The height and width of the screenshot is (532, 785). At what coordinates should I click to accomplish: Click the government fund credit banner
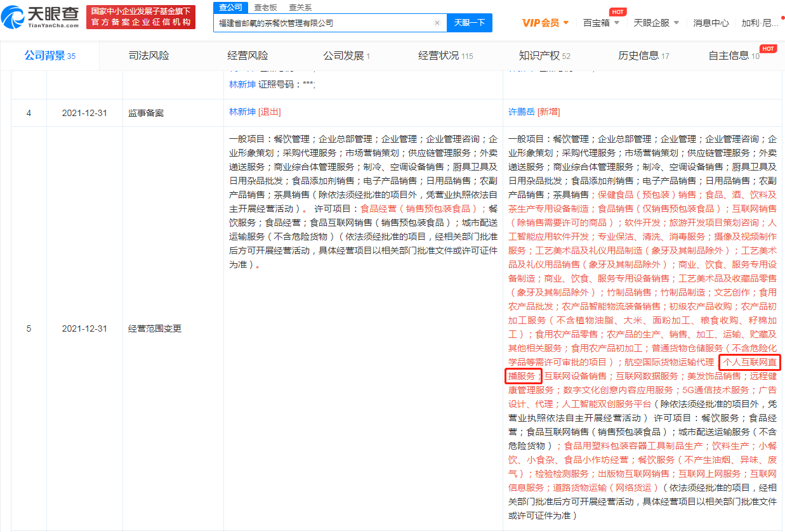[141, 17]
